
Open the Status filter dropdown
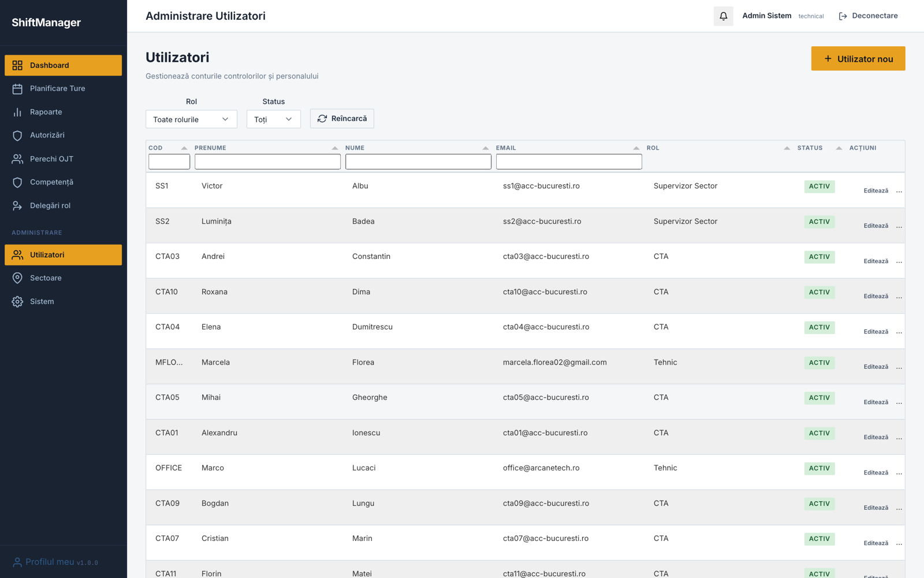point(274,119)
